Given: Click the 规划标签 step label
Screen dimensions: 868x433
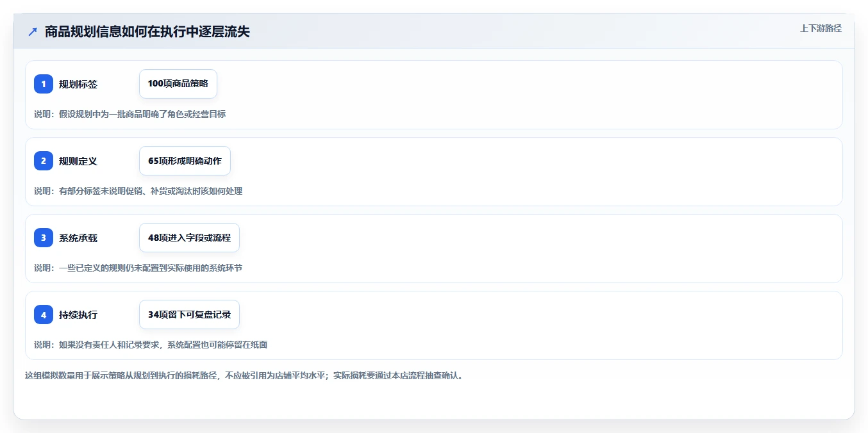Looking at the screenshot, I should click(x=78, y=85).
